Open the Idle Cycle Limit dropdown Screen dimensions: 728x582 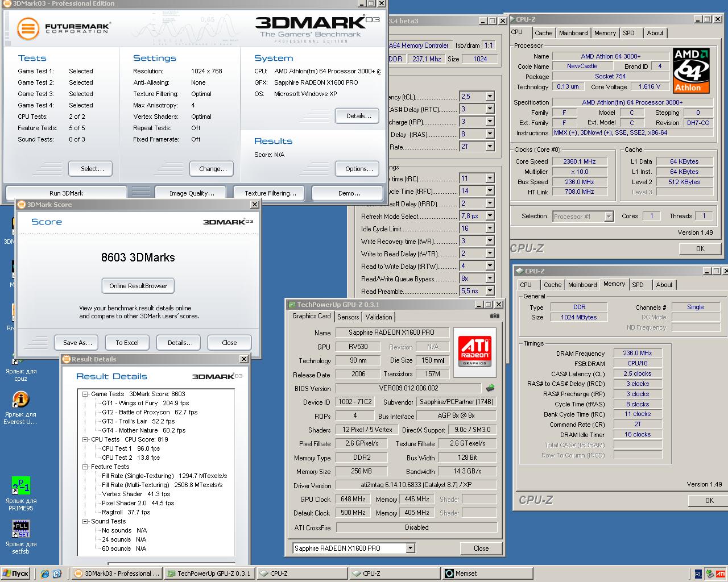(x=489, y=228)
